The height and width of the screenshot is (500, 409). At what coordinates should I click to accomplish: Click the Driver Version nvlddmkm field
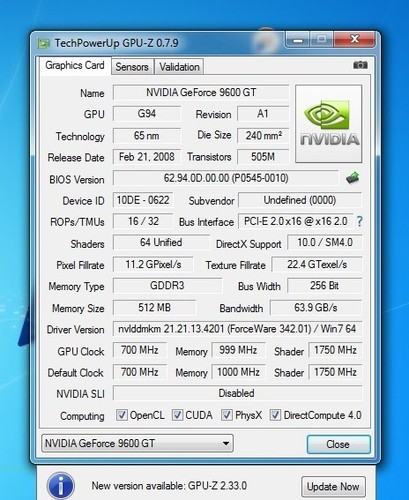coord(237,329)
